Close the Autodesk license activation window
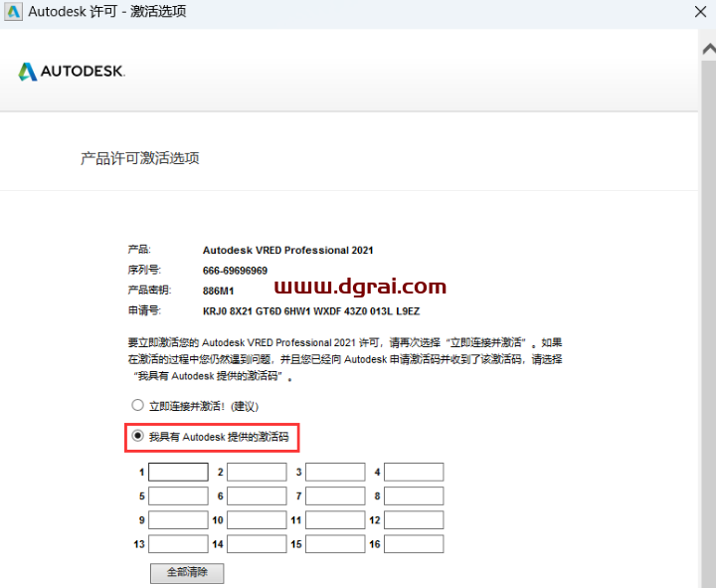 (x=701, y=12)
